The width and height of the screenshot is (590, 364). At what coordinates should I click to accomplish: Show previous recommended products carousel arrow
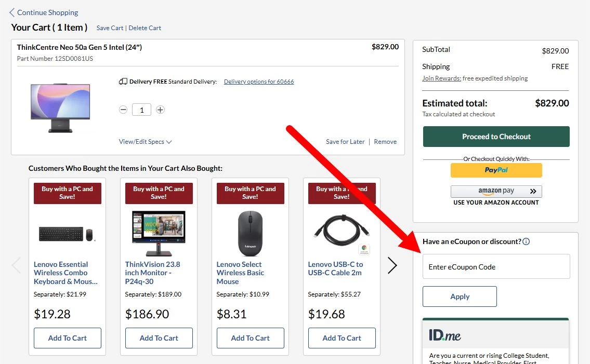click(17, 265)
